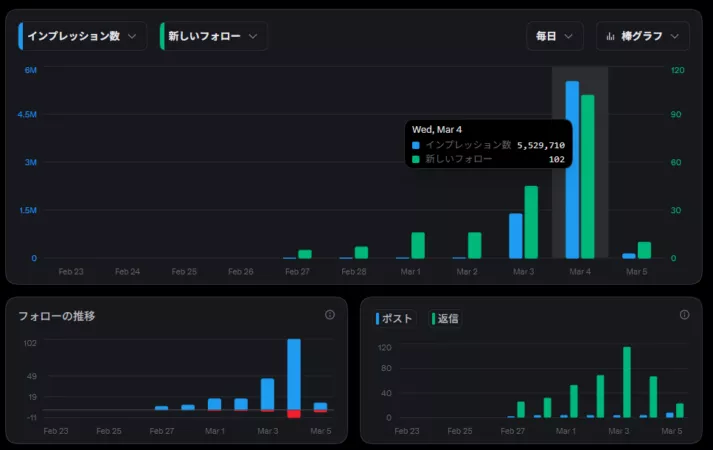The image size is (713, 450).
Task: Click the tallest blue bar in フォローの推移
Action: point(294,375)
